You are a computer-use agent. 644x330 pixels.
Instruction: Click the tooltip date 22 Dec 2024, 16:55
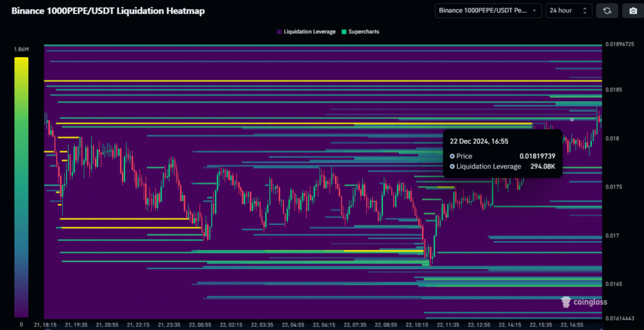(x=479, y=141)
